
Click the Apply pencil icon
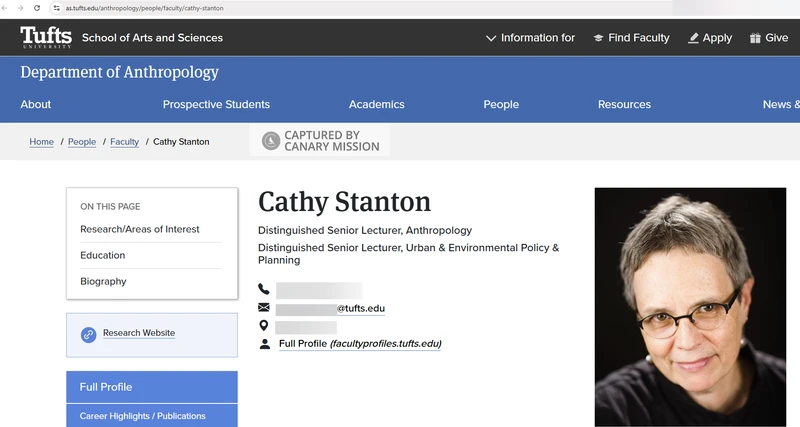[x=693, y=38]
